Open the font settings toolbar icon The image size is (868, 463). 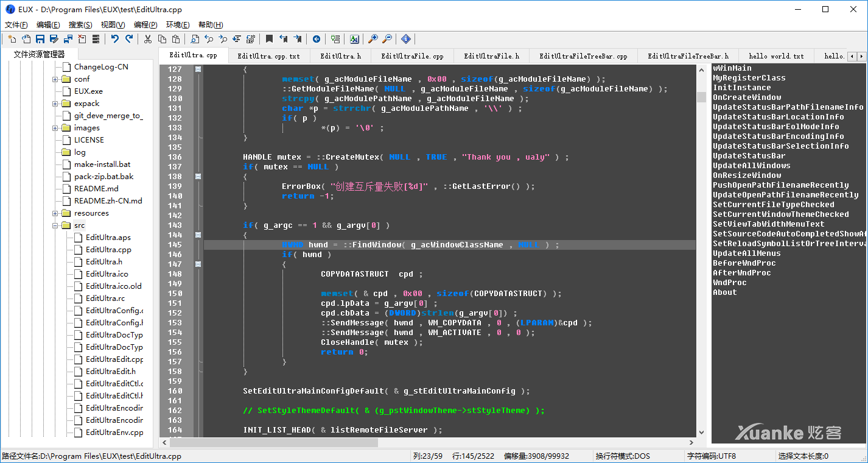pos(354,39)
